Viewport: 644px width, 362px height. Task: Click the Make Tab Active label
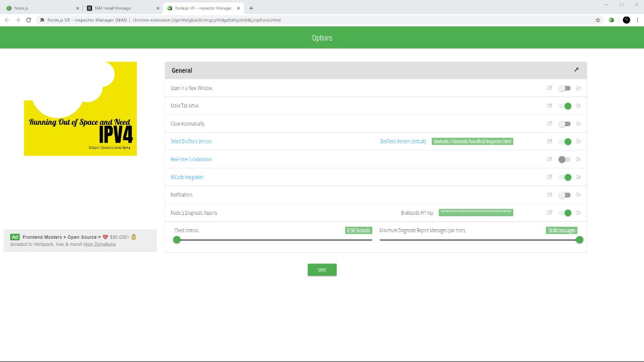click(185, 106)
